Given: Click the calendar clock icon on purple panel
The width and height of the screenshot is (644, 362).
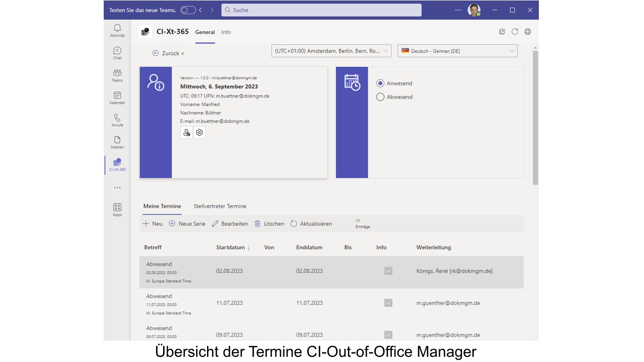Looking at the screenshot, I should (352, 82).
